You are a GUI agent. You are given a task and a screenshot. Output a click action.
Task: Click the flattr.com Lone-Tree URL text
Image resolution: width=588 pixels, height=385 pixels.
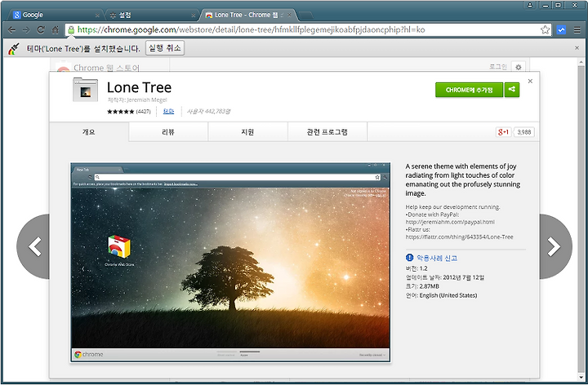pyautogui.click(x=459, y=237)
